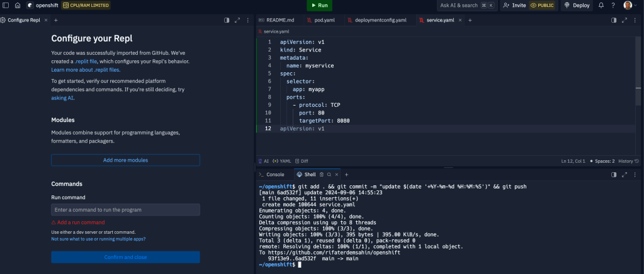
Task: Open Not sure what to use link
Action: 98,239
